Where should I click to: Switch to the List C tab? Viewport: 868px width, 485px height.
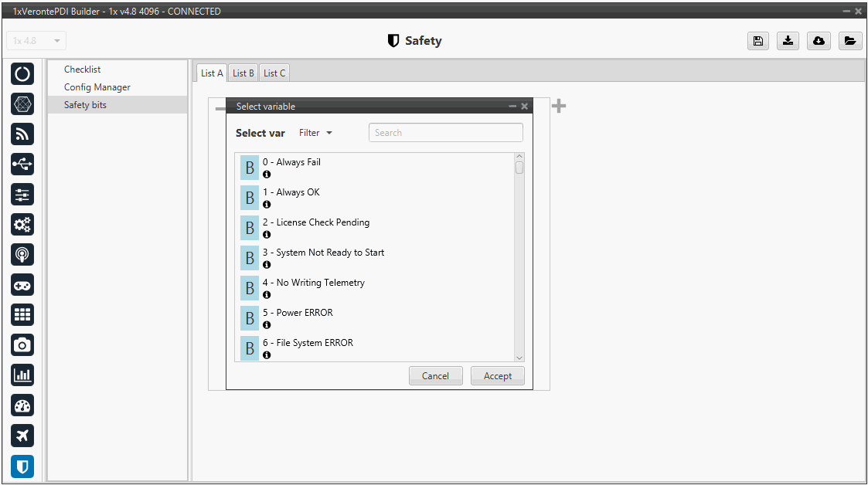pos(274,73)
